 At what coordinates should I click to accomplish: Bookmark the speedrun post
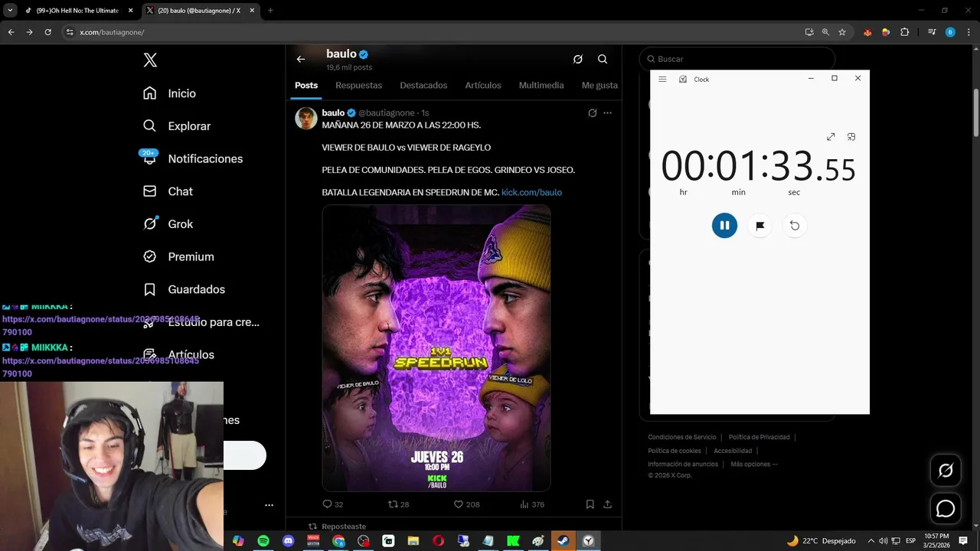point(590,504)
